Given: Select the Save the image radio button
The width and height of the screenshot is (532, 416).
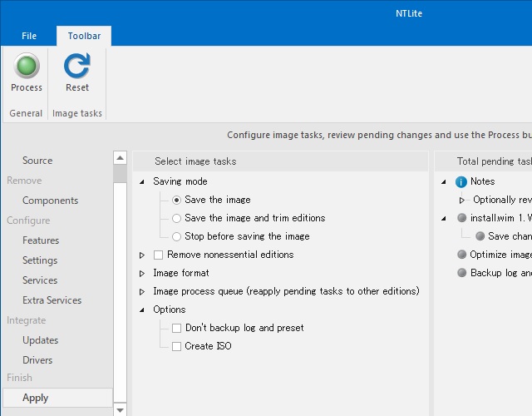Looking at the screenshot, I should click(x=176, y=200).
